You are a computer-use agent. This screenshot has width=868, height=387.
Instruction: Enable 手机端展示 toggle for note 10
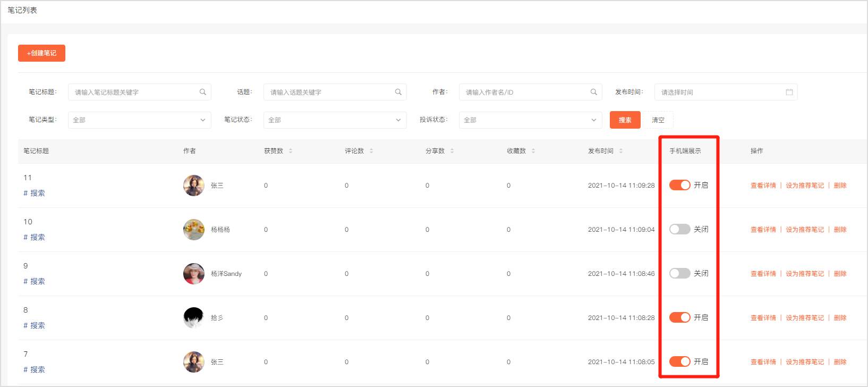(x=679, y=229)
